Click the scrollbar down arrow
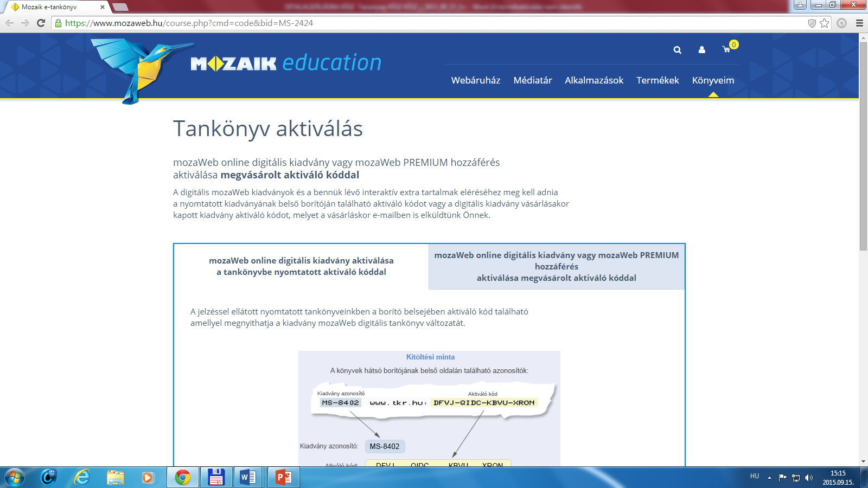The height and width of the screenshot is (488, 868). (863, 461)
